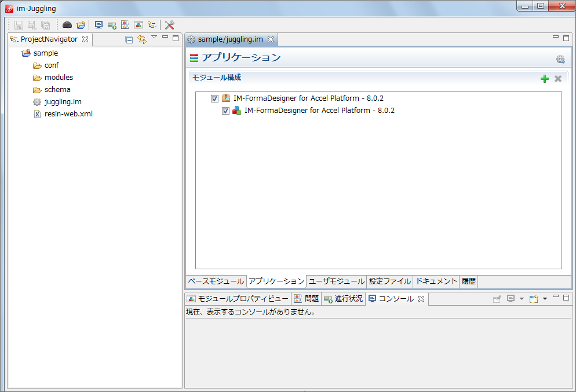Minimize the ProjectNavigator panel
576x392 pixels.
point(165,37)
